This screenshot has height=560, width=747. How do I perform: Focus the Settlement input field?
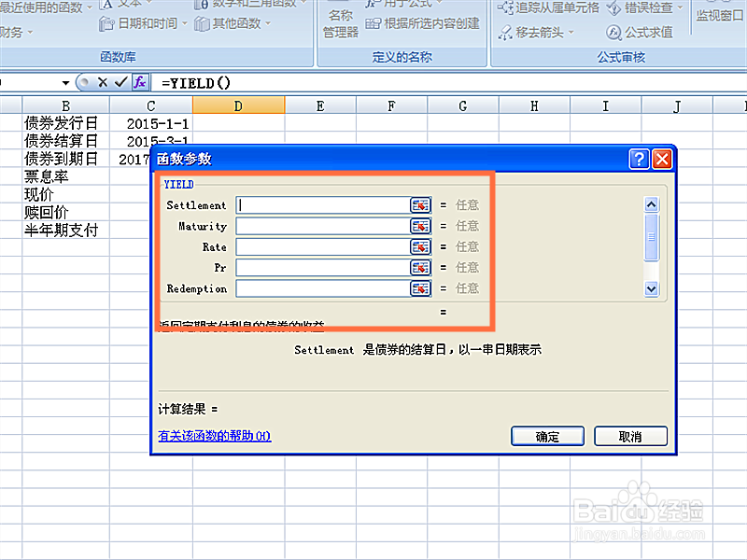[323, 205]
